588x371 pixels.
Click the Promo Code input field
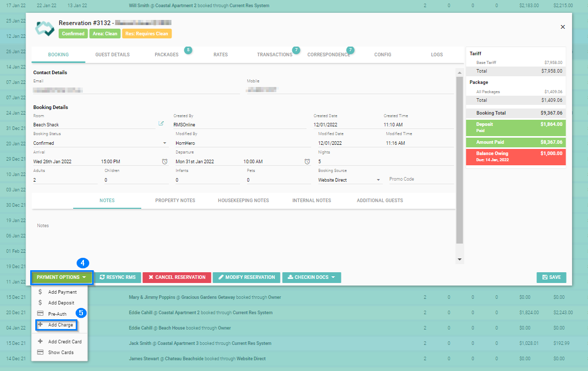pos(421,180)
